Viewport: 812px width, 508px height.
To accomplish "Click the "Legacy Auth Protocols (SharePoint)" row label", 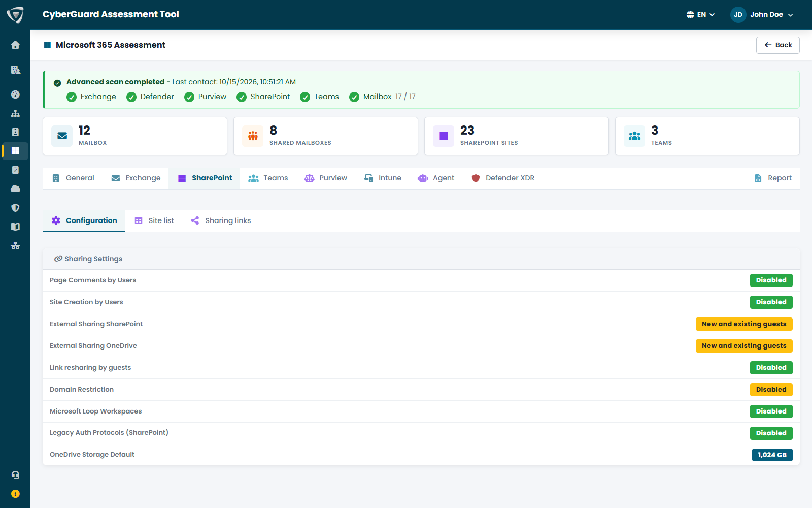I will [109, 433].
